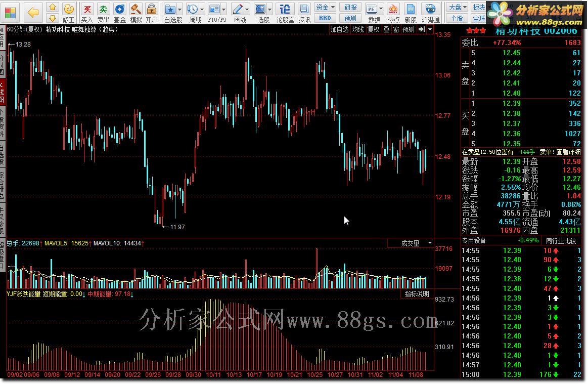Switch to the 应用 side tab

2,37
